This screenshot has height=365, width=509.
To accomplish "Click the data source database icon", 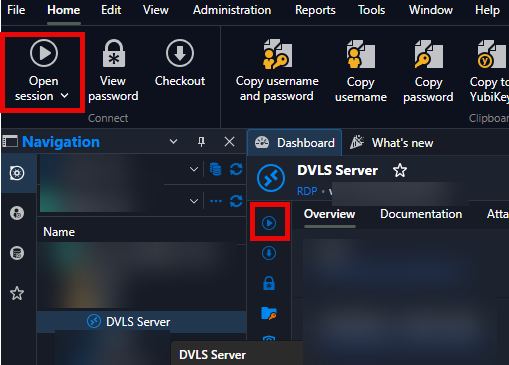I will 216,169.
